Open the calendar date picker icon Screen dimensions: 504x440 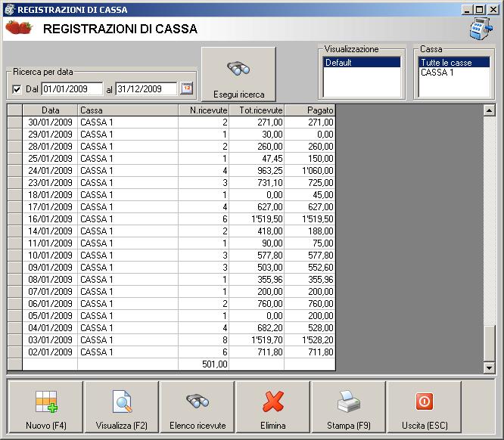click(x=187, y=88)
